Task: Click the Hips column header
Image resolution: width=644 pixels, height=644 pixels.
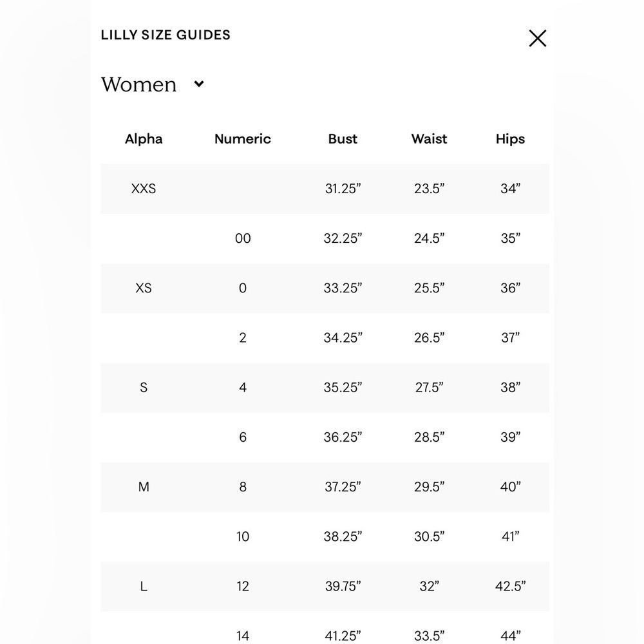Action: click(510, 139)
